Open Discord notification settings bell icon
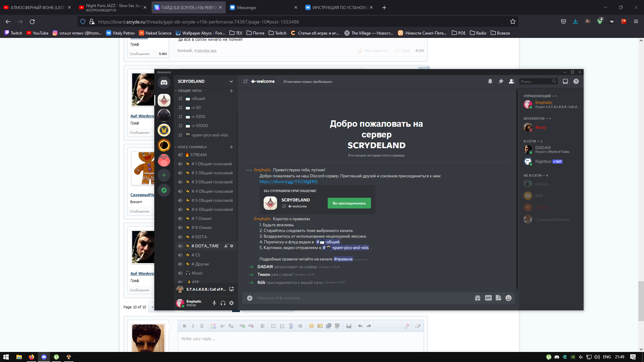 [490, 81]
